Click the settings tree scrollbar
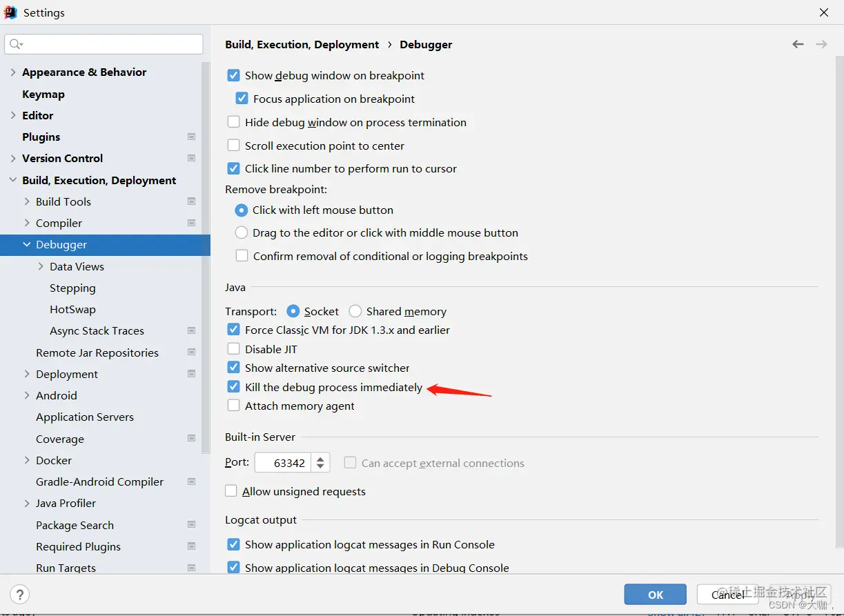The height and width of the screenshot is (616, 844). (206, 257)
